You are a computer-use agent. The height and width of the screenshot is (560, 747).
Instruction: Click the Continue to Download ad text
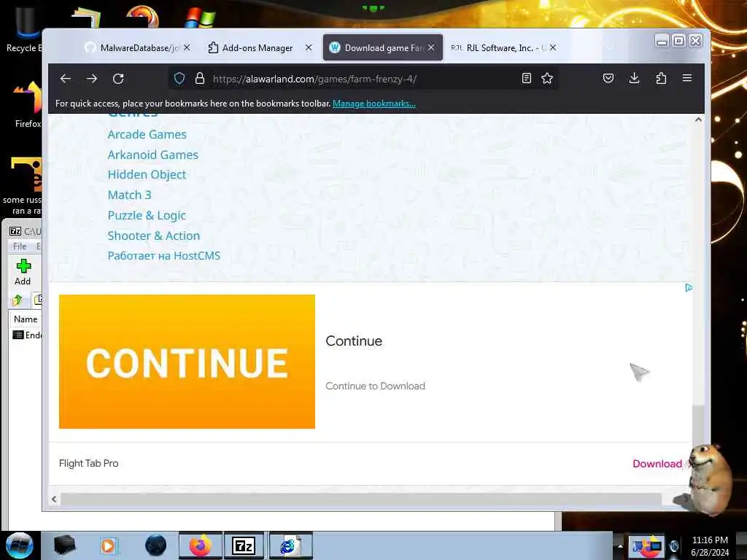(375, 386)
